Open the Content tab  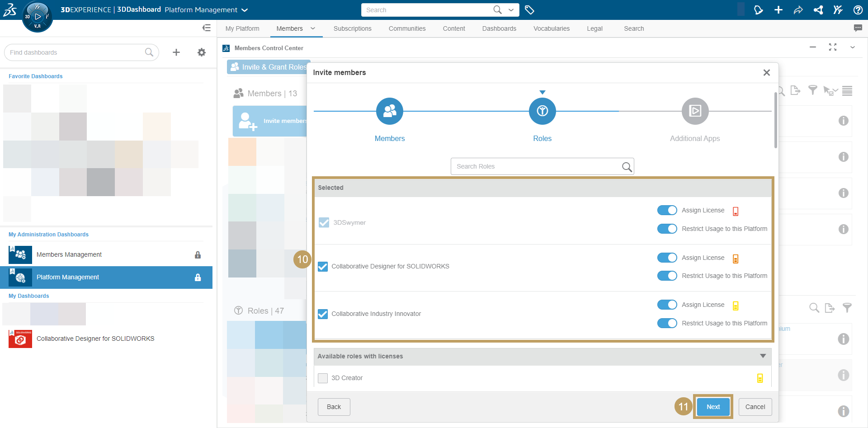(x=454, y=28)
